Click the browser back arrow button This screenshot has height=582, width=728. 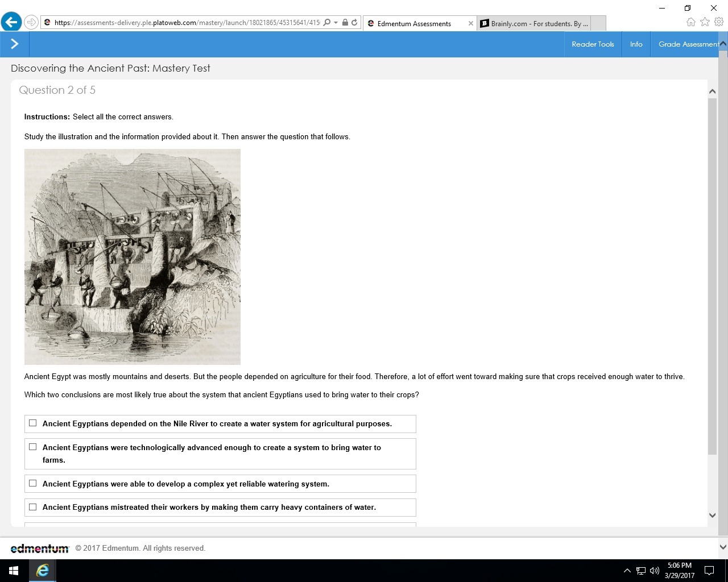(11, 22)
